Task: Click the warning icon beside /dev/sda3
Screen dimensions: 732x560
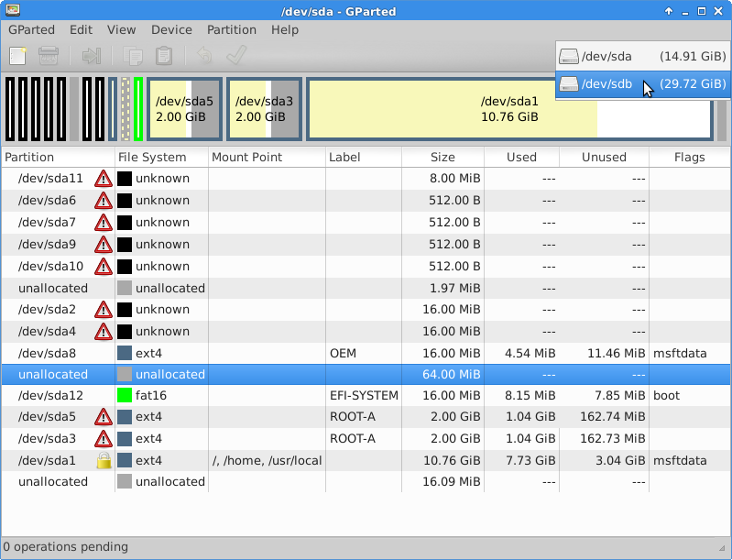Action: point(104,439)
